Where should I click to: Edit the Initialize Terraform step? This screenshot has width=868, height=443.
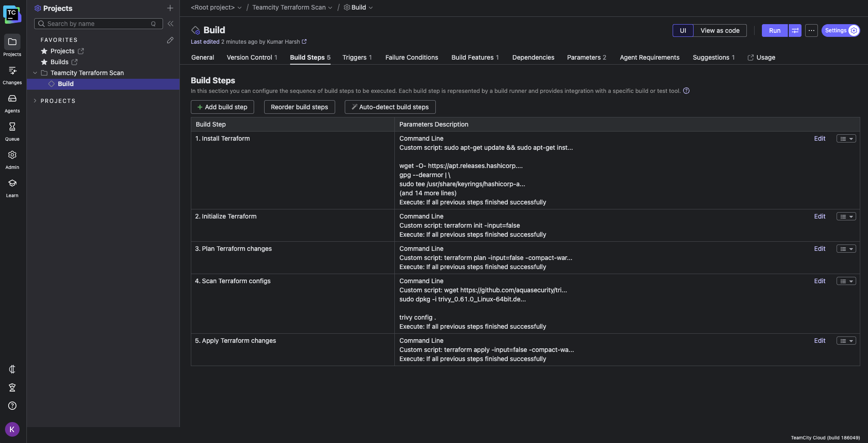pos(820,216)
